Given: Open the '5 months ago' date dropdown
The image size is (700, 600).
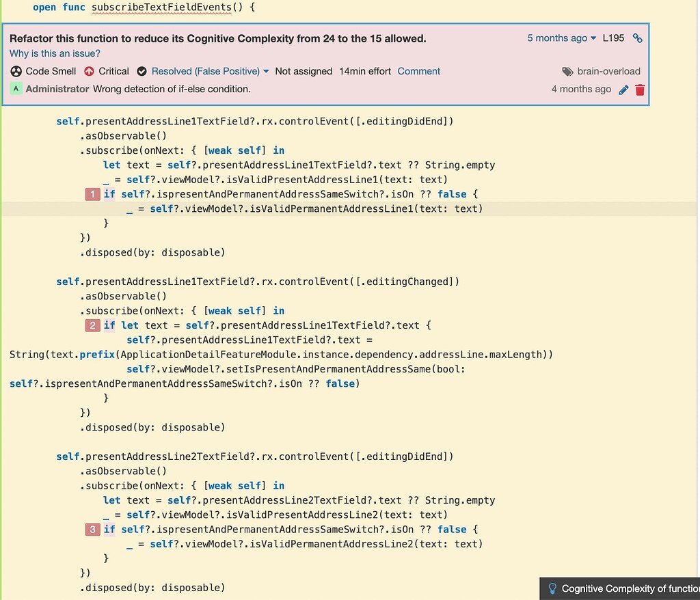Looking at the screenshot, I should point(559,39).
